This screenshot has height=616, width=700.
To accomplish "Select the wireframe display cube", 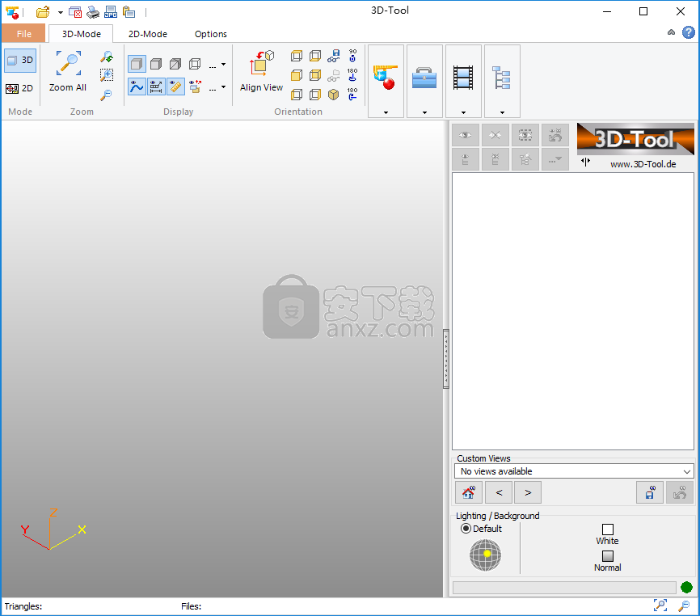I will pos(195,64).
